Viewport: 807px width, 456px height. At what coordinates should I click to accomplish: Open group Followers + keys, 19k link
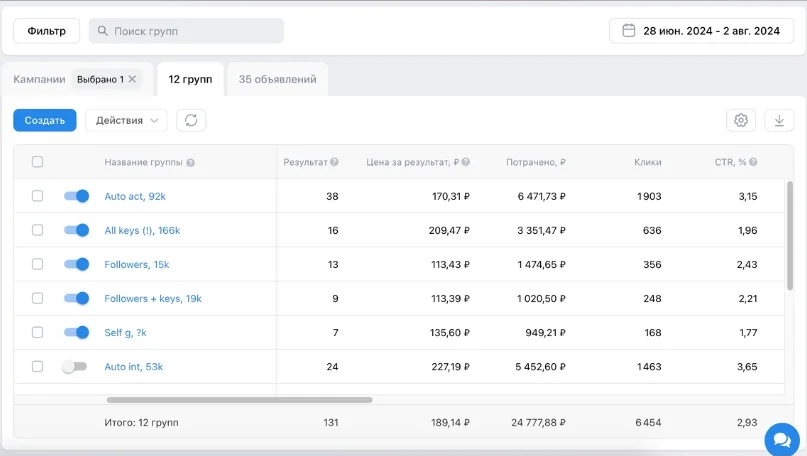click(x=153, y=299)
